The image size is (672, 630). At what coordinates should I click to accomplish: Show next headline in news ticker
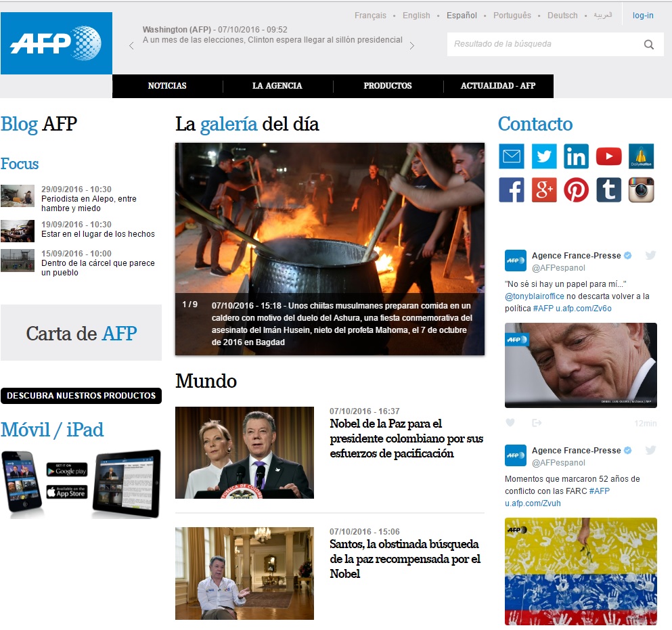[x=412, y=46]
